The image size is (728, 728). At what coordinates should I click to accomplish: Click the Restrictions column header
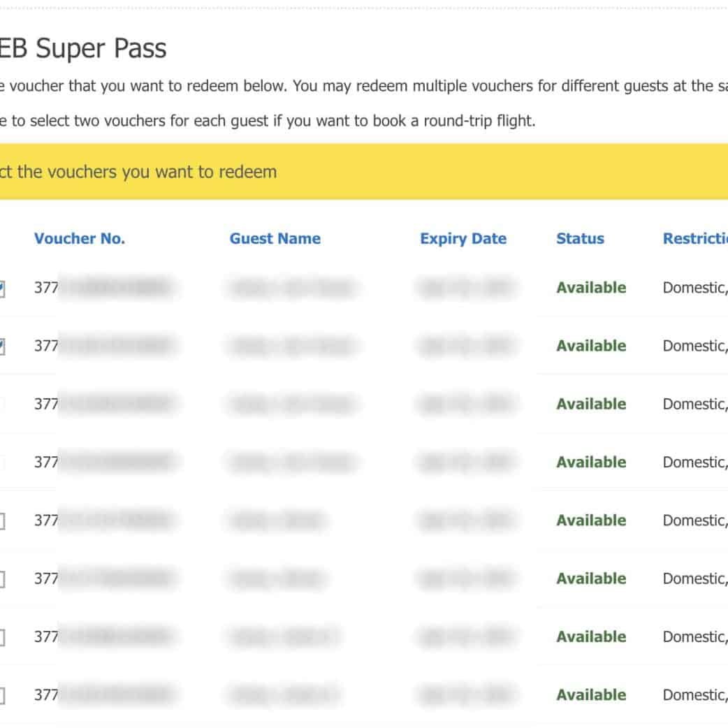(x=694, y=238)
